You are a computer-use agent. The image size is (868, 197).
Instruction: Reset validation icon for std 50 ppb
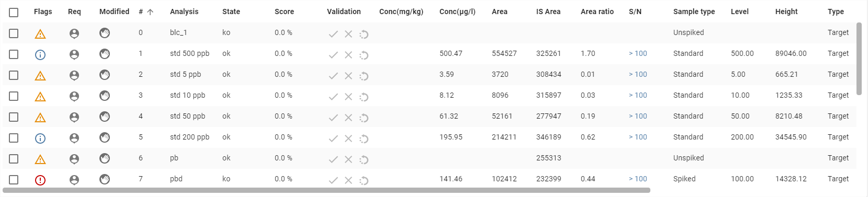click(364, 118)
